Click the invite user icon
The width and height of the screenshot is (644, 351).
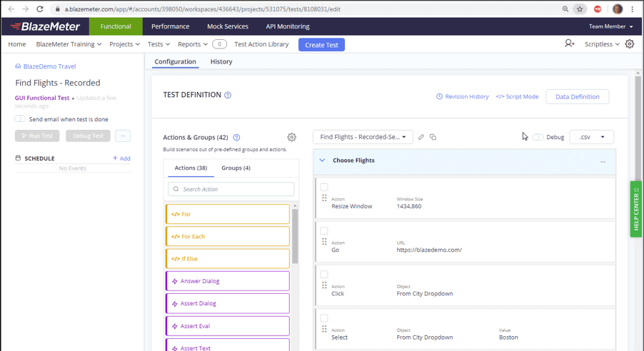tap(569, 44)
